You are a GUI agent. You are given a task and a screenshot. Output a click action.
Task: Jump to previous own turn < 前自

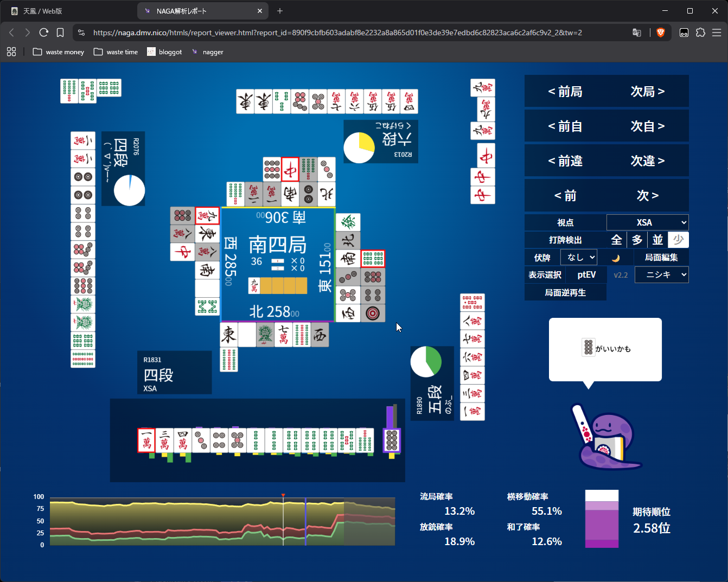pyautogui.click(x=565, y=126)
